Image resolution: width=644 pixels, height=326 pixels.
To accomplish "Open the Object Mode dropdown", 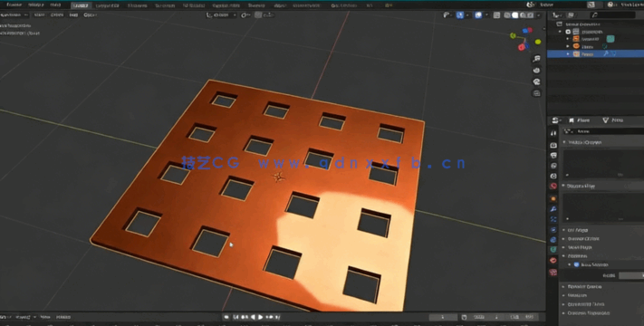I will coord(14,14).
